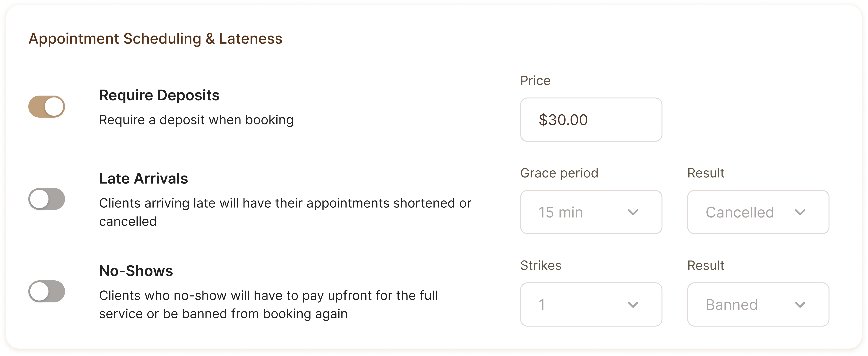Turn on the No-Shows policy
The image size is (868, 356).
pos(47,292)
